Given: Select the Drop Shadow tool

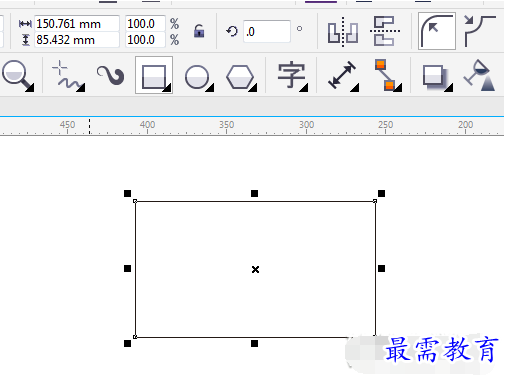Looking at the screenshot, I should (437, 77).
